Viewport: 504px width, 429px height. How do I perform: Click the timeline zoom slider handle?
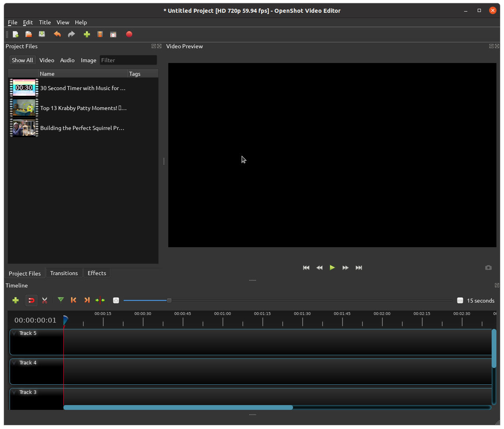[x=169, y=300]
